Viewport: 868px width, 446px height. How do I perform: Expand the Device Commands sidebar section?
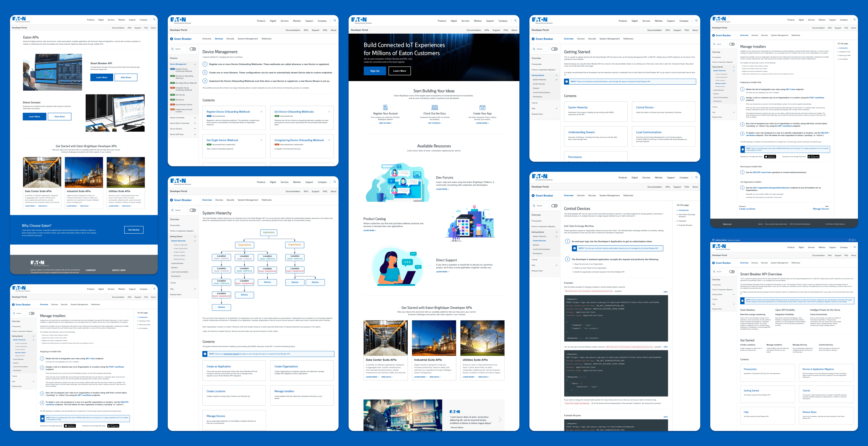tap(195, 118)
